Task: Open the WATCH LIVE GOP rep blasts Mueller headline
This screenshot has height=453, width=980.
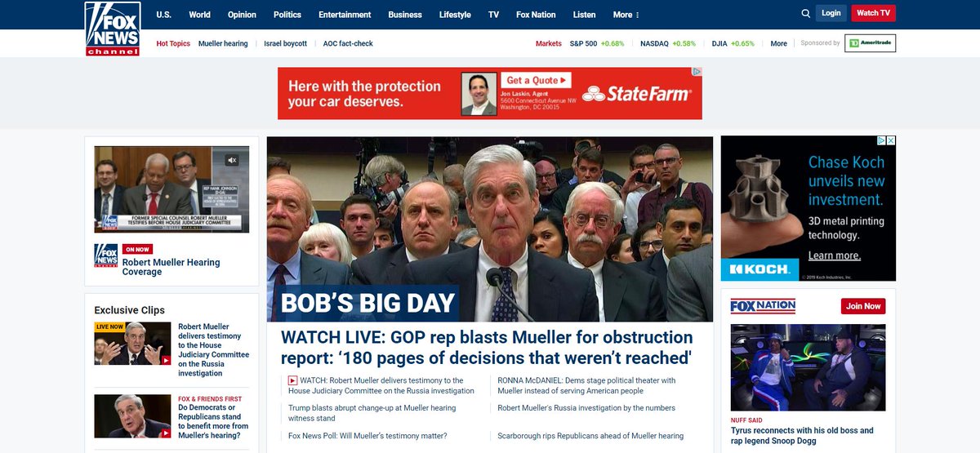Action: tap(487, 348)
